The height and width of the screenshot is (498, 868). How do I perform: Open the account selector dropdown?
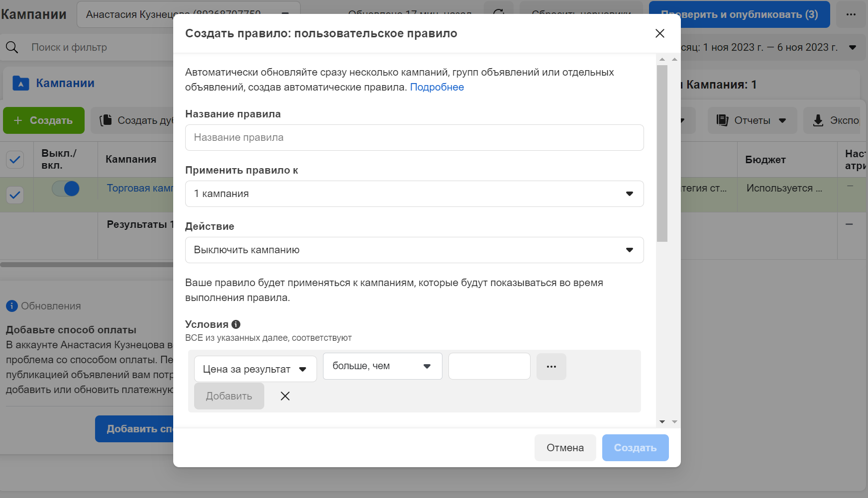[x=188, y=14]
